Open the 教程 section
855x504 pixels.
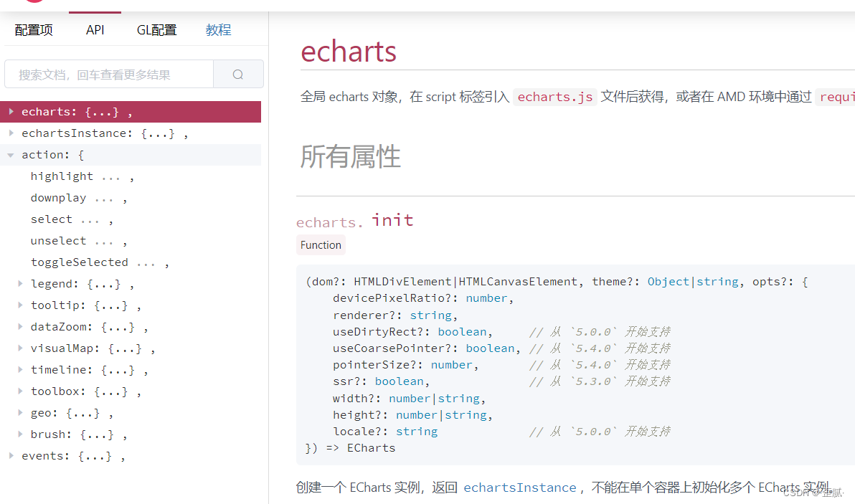point(218,29)
